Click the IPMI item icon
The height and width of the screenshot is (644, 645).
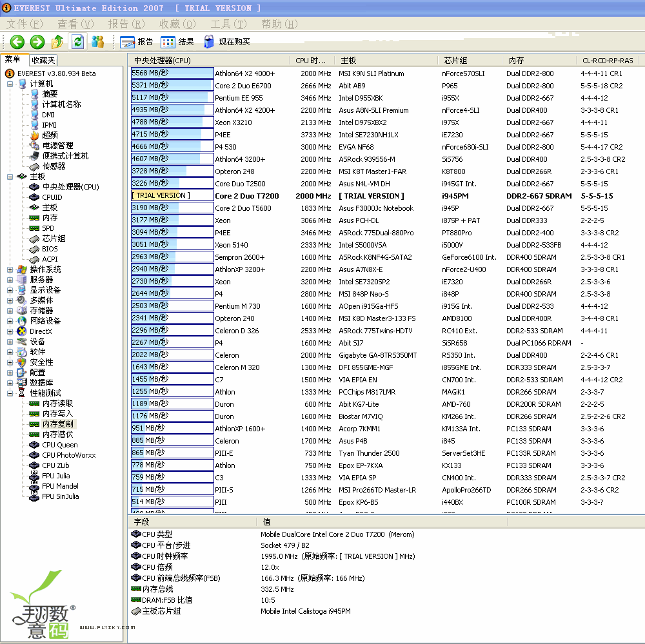35,125
